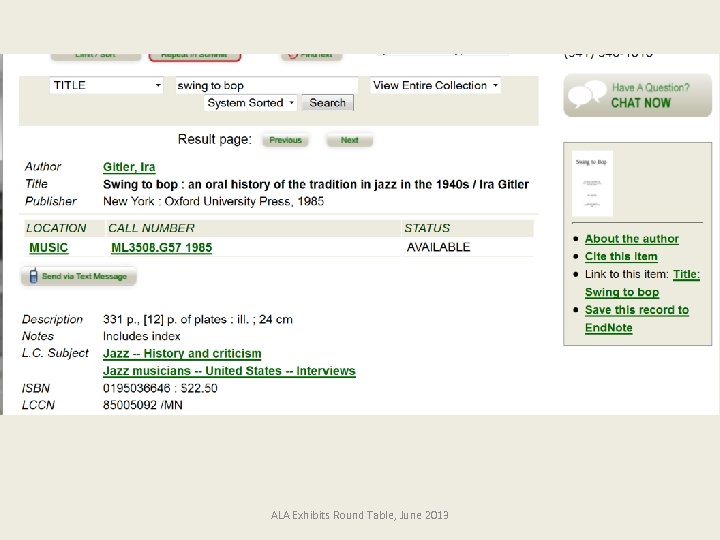Image resolution: width=720 pixels, height=540 pixels.
Task: Select the Includes index note
Action: (x=141, y=337)
